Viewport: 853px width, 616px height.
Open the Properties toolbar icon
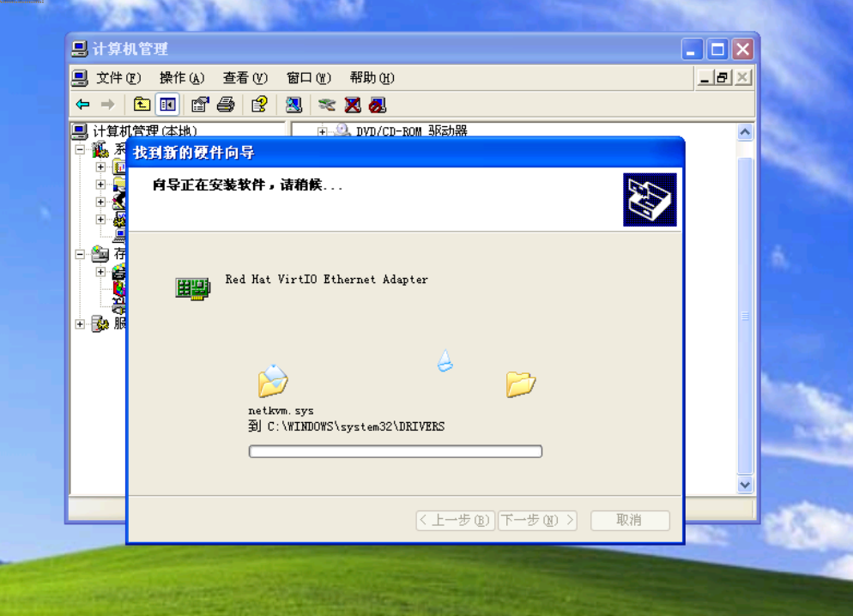click(200, 104)
